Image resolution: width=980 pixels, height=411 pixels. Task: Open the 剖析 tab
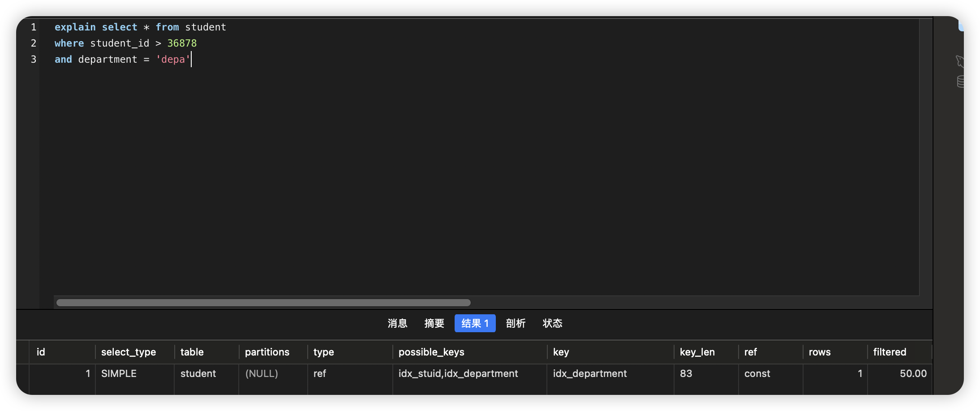(516, 323)
